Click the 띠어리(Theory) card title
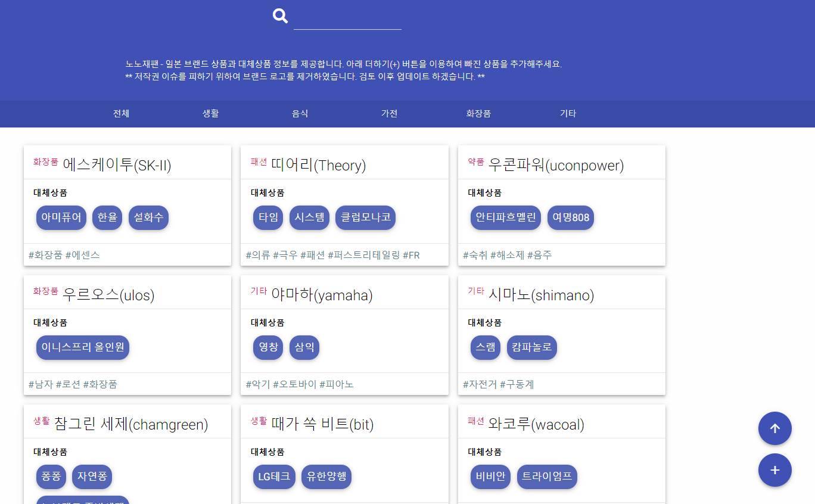This screenshot has width=815, height=504. click(318, 165)
